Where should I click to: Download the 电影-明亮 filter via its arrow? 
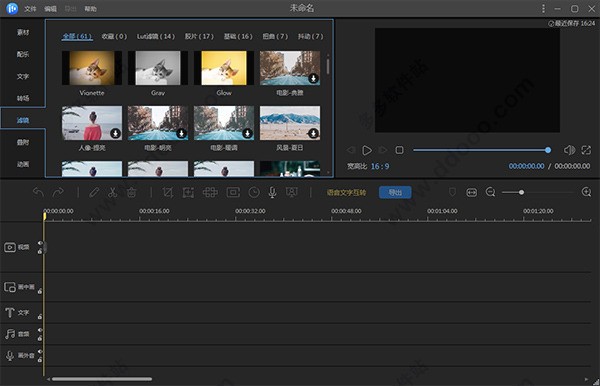pyautogui.click(x=181, y=133)
